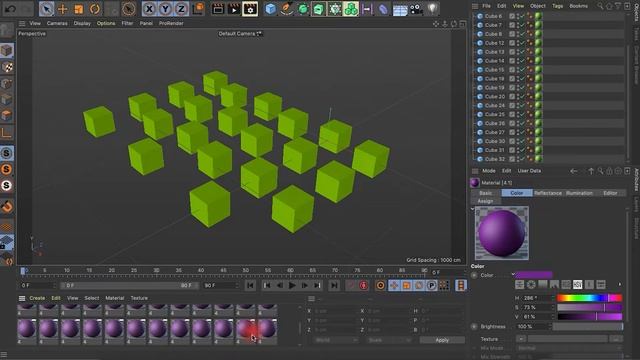
Task: Toggle Parameter (P) keyframe recording button
Action: coord(431,285)
